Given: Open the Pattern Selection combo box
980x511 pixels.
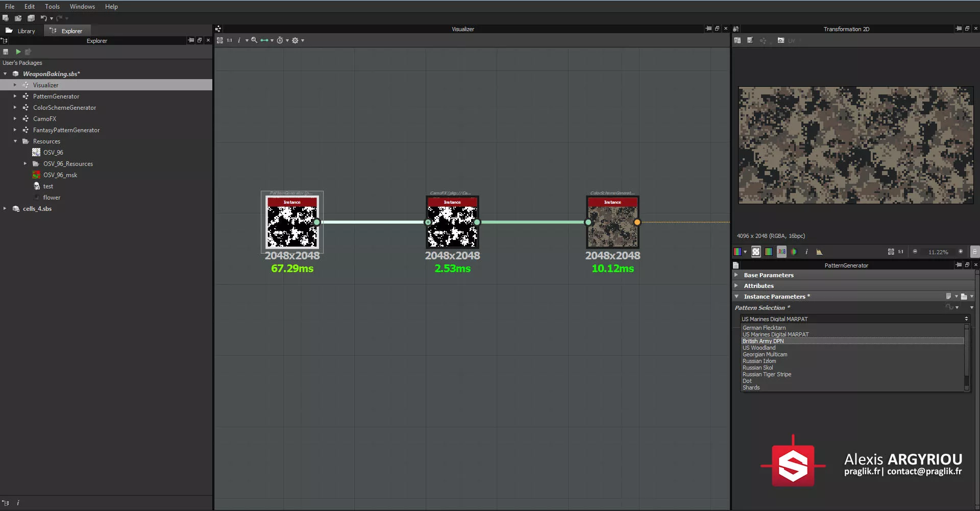Looking at the screenshot, I should click(x=853, y=319).
